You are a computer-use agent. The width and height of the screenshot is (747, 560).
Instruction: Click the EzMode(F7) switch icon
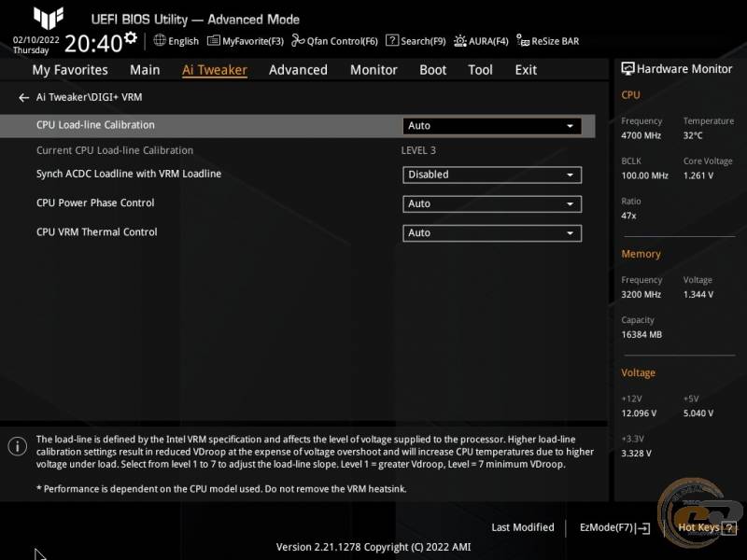(643, 528)
